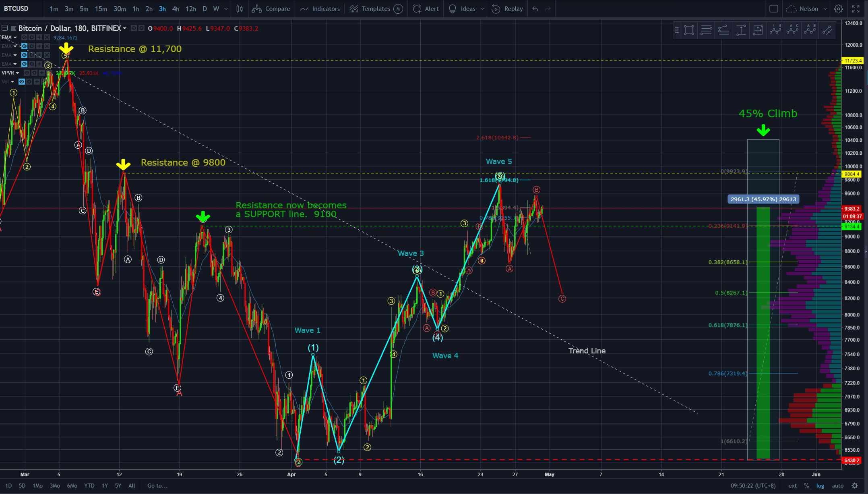Select the Price Range measure tool

coord(741,30)
